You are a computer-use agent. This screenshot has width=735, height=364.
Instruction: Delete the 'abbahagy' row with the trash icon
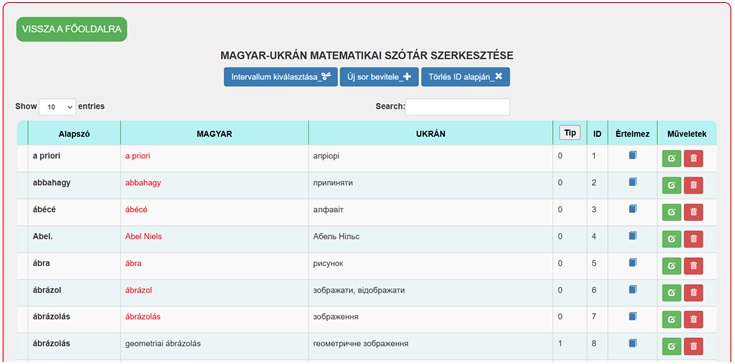pyautogui.click(x=693, y=185)
